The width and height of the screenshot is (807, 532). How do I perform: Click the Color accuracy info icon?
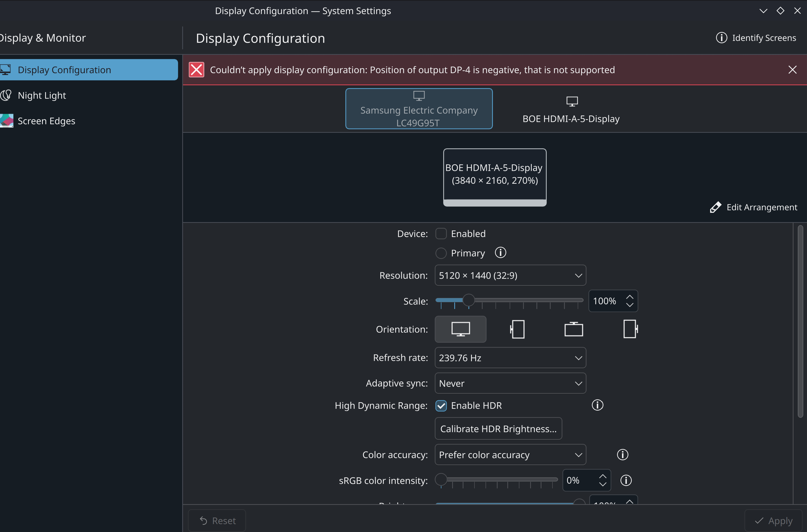point(622,455)
